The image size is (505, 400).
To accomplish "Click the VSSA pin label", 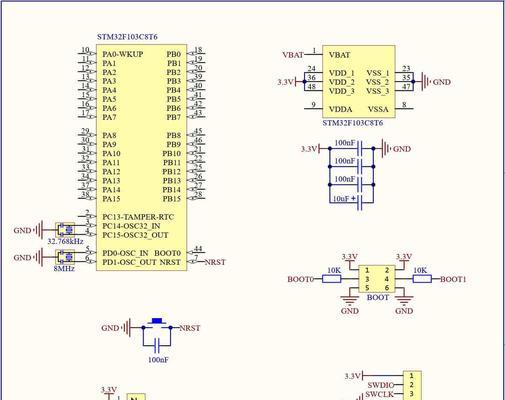I will (378, 109).
